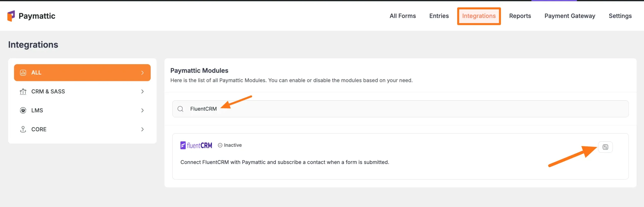Switch to the Entries tab
Viewport: 644px width, 207px height.
point(439,16)
